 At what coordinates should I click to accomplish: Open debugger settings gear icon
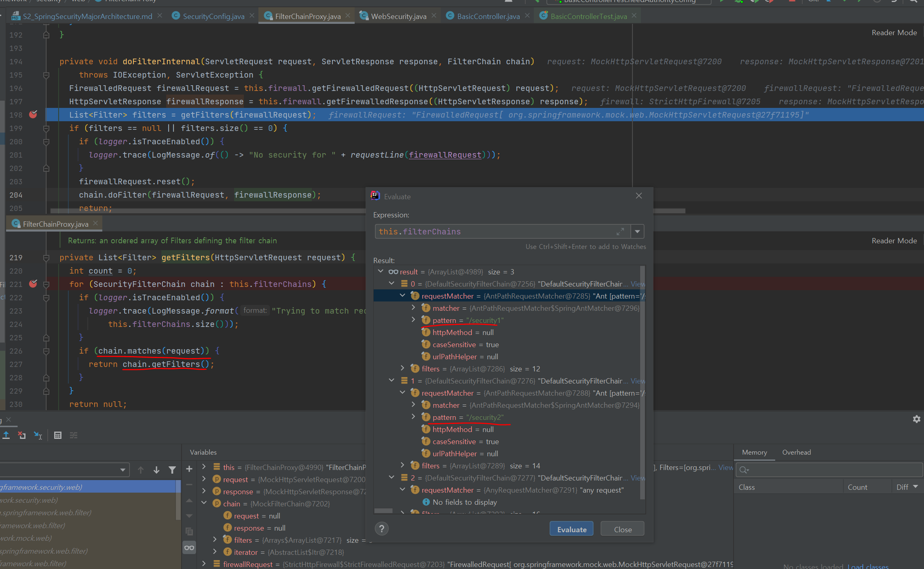(x=916, y=419)
